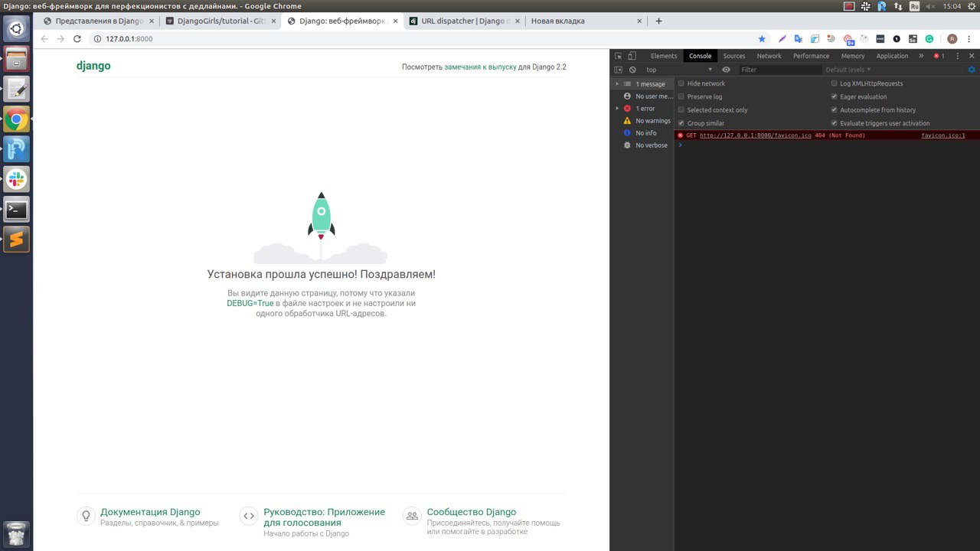
Task: Open the Performance tab
Action: pos(811,56)
